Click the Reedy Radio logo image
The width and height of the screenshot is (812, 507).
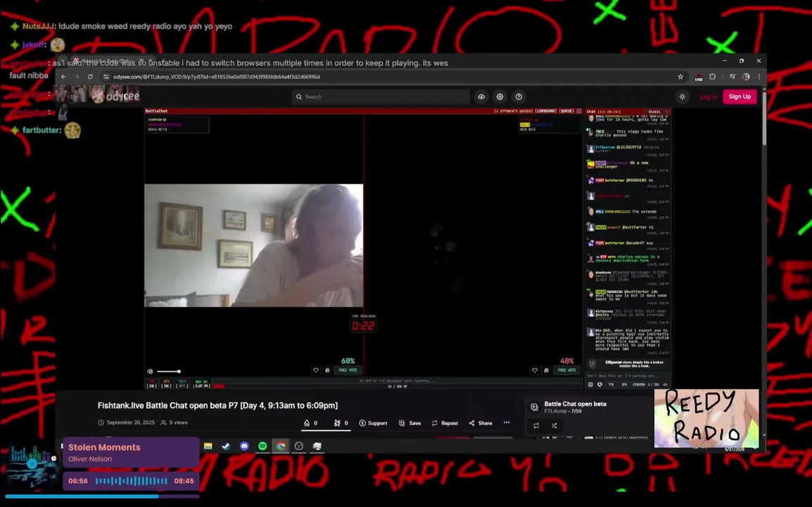[x=706, y=418]
